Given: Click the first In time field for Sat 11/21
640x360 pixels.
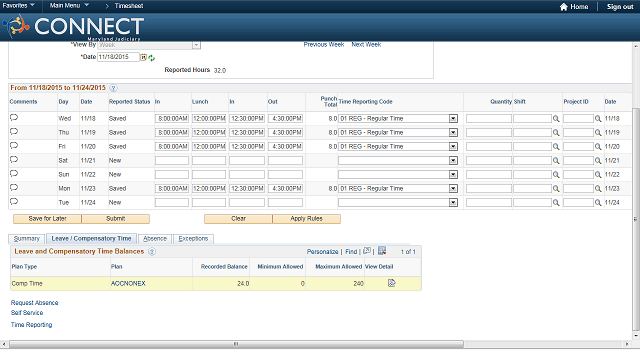Looking at the screenshot, I should [x=172, y=161].
